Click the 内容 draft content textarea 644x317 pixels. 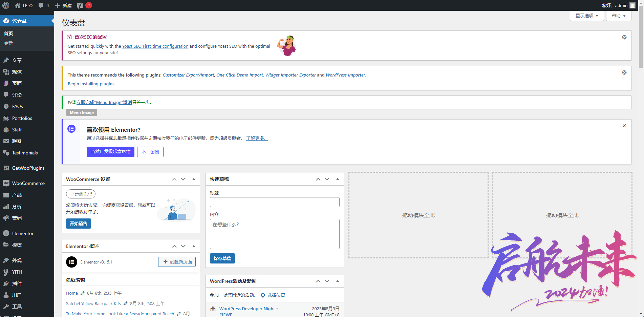(x=275, y=234)
